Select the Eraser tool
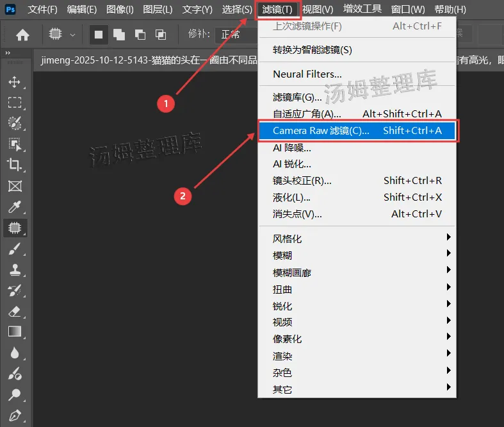504x427 pixels. click(15, 312)
